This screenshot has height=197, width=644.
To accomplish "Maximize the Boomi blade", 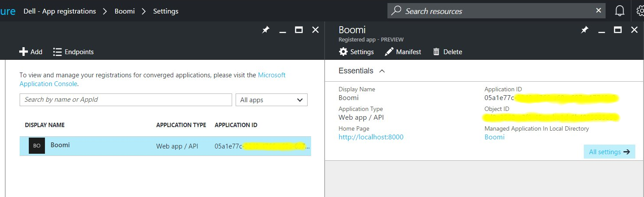I will [618, 30].
